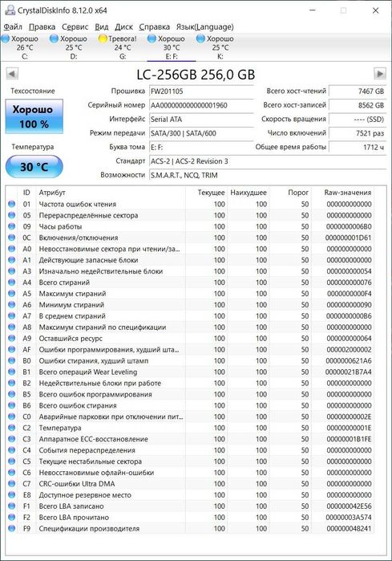Click the blue status orb for disk C:
The width and height of the screenshot is (392, 561).
[6, 39]
